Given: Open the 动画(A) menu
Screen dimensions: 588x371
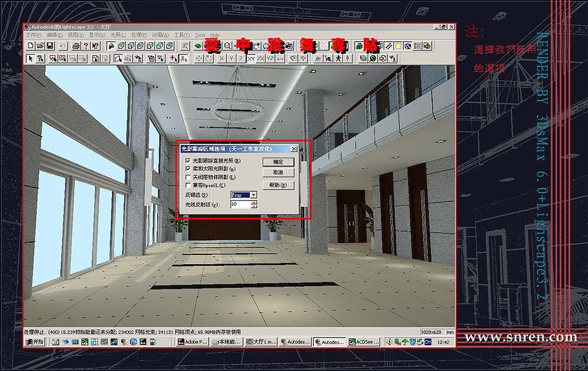Looking at the screenshot, I should coord(160,35).
